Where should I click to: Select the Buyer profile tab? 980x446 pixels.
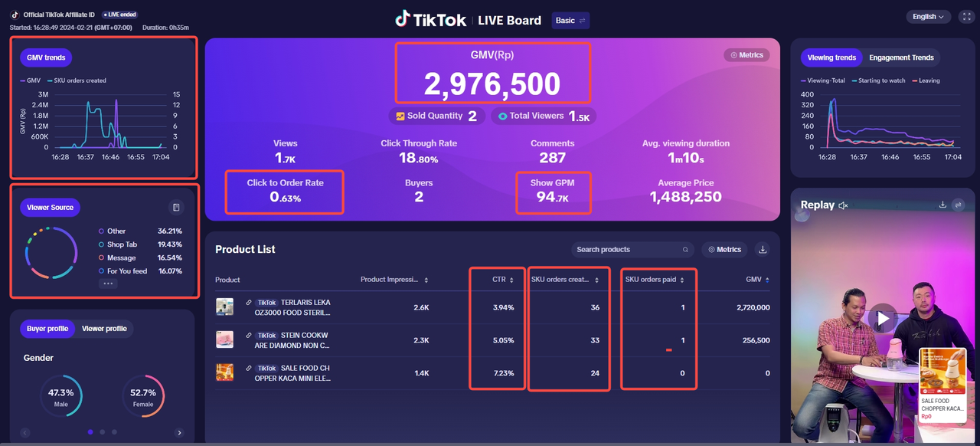pos(47,329)
